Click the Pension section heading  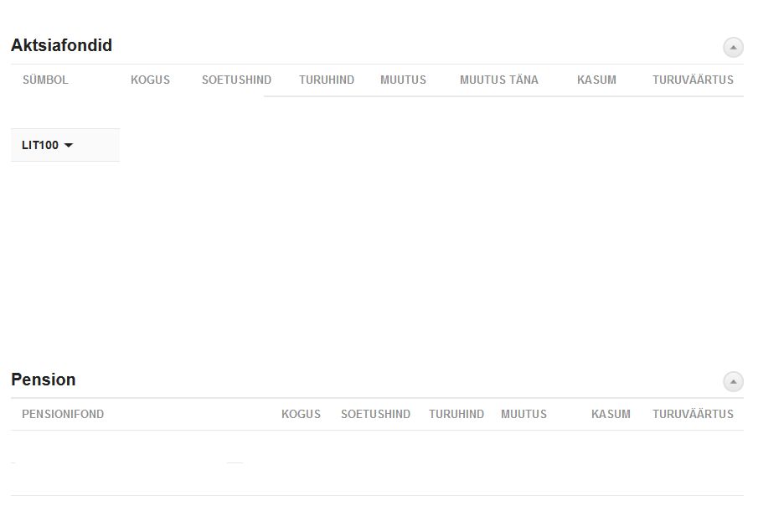click(x=44, y=380)
